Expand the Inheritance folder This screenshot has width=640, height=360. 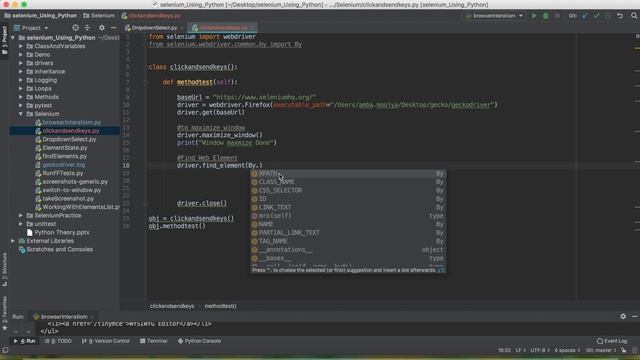click(x=21, y=71)
